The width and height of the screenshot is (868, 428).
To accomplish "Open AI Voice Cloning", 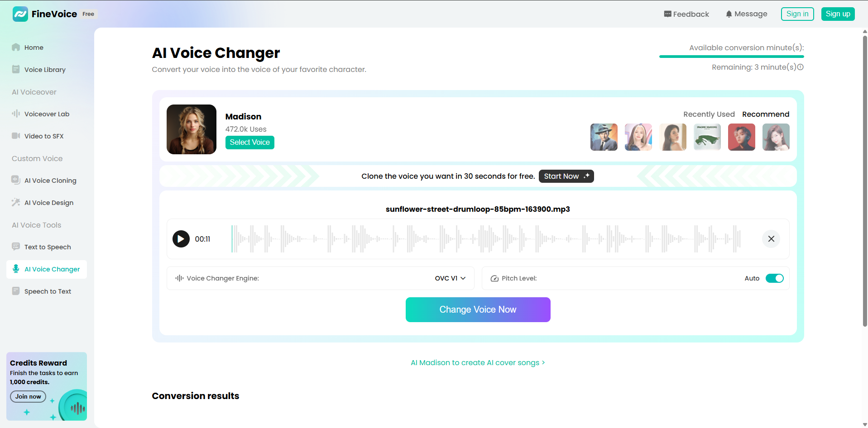I will coord(50,180).
